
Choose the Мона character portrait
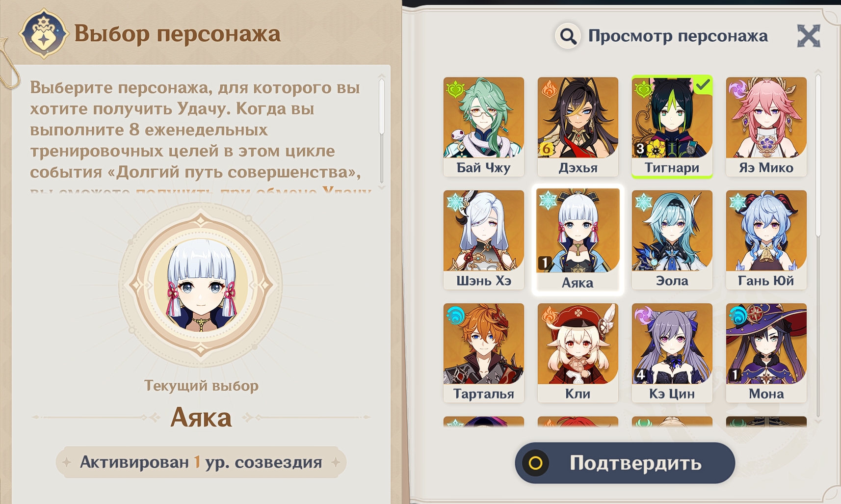(x=766, y=353)
